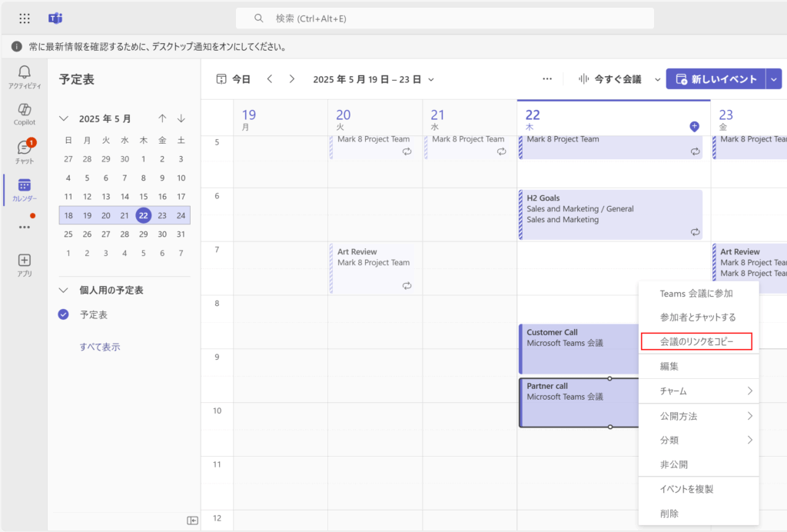
Task: Select day 22 in mini calendar
Action: 144,215
